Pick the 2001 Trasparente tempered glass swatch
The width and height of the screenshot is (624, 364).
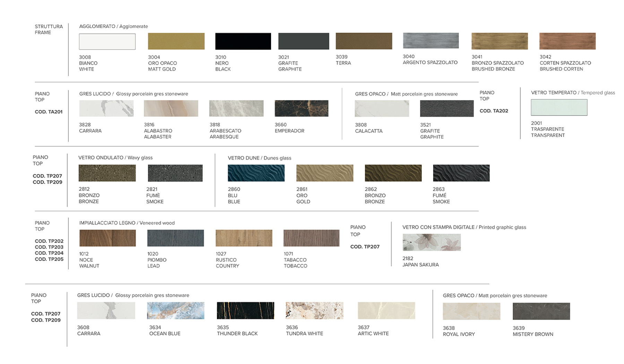pyautogui.click(x=559, y=107)
